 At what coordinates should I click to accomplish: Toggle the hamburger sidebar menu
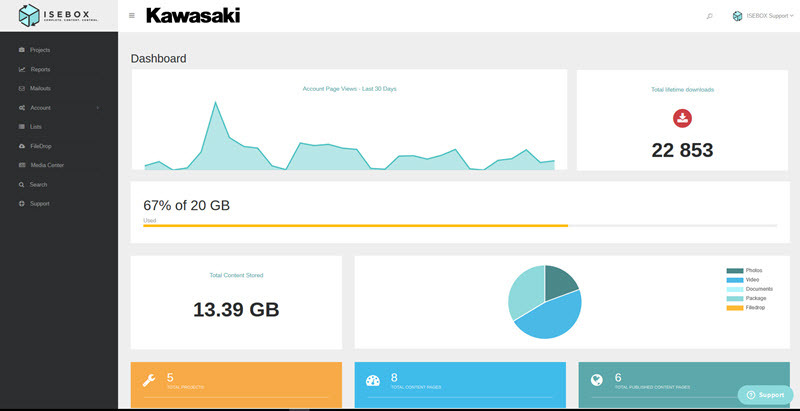(132, 16)
